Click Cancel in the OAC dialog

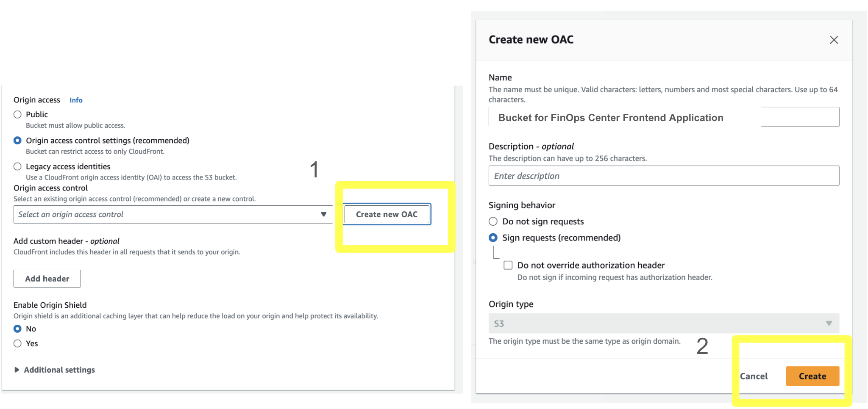pyautogui.click(x=754, y=376)
